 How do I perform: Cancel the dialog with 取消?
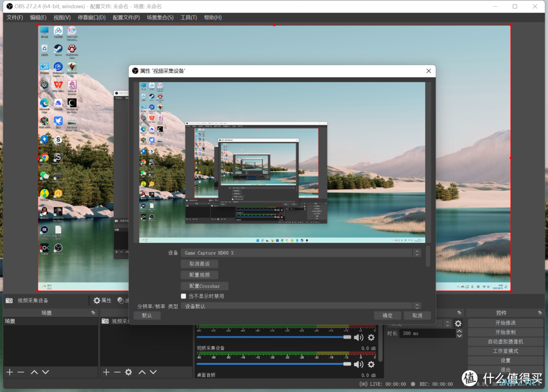(417, 315)
